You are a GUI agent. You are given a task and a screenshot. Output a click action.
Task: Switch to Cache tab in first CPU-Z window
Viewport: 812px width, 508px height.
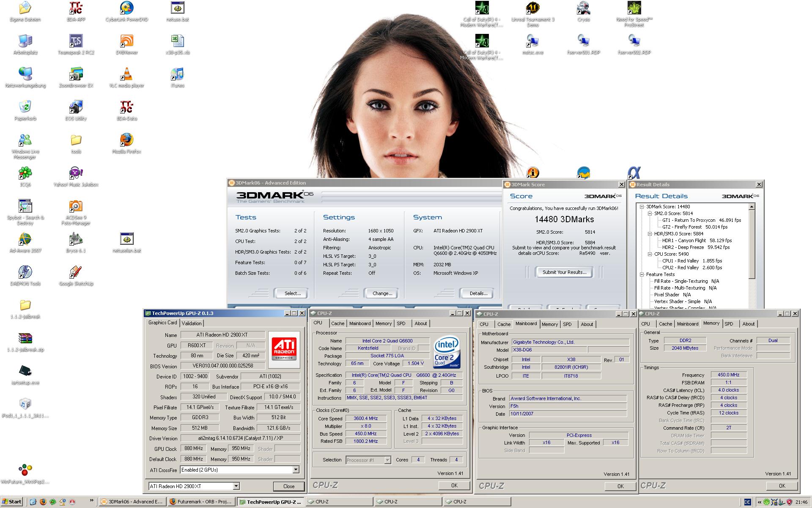click(337, 323)
